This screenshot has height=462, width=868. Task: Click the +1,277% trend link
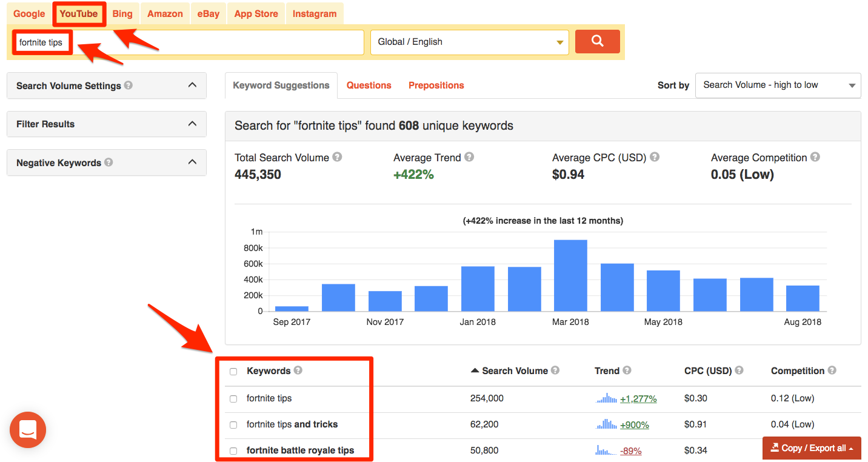pyautogui.click(x=638, y=399)
